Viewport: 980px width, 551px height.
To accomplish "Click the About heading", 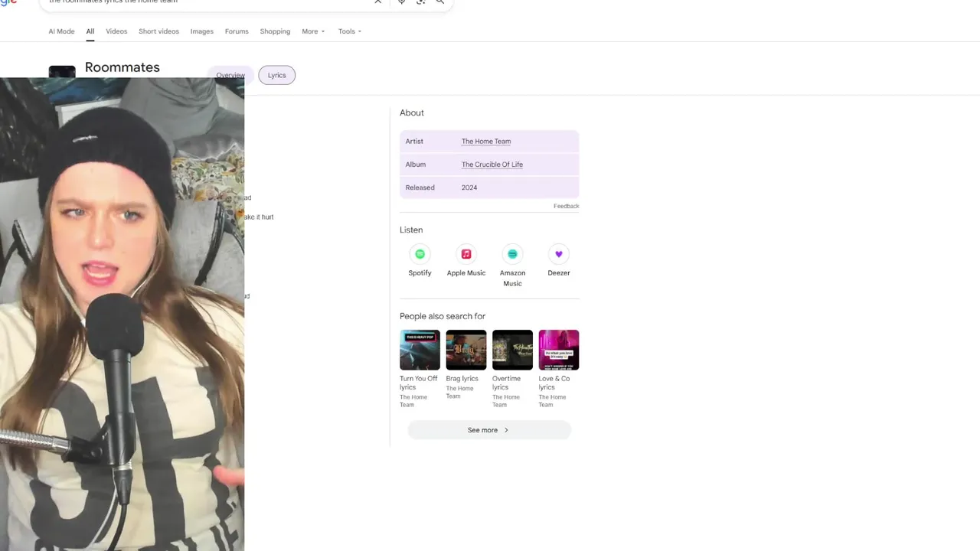I will coord(412,112).
